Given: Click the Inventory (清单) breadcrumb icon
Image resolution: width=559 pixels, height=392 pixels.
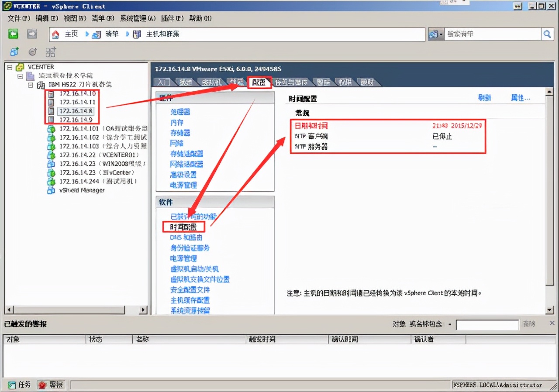Looking at the screenshot, I should tap(97, 34).
